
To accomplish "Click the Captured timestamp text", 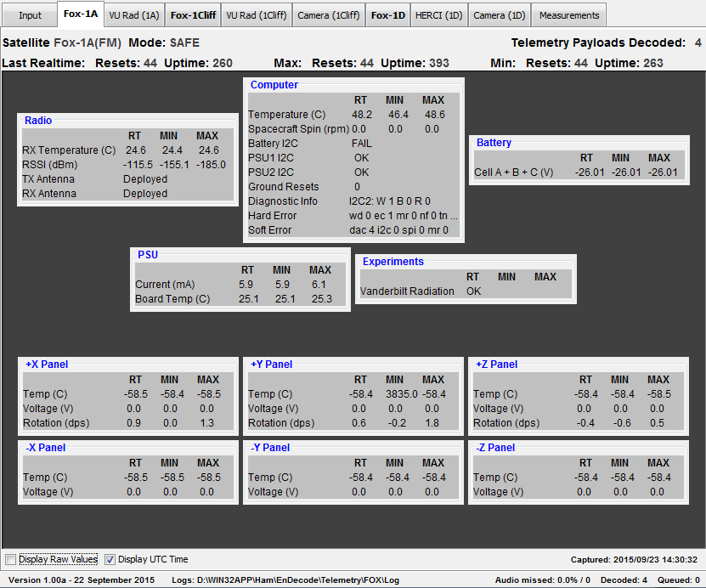I will [634, 560].
